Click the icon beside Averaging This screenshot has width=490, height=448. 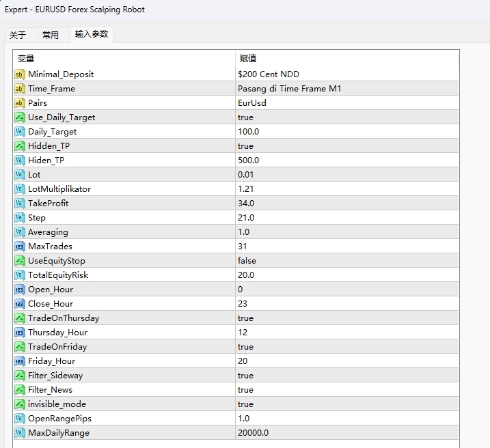click(20, 232)
